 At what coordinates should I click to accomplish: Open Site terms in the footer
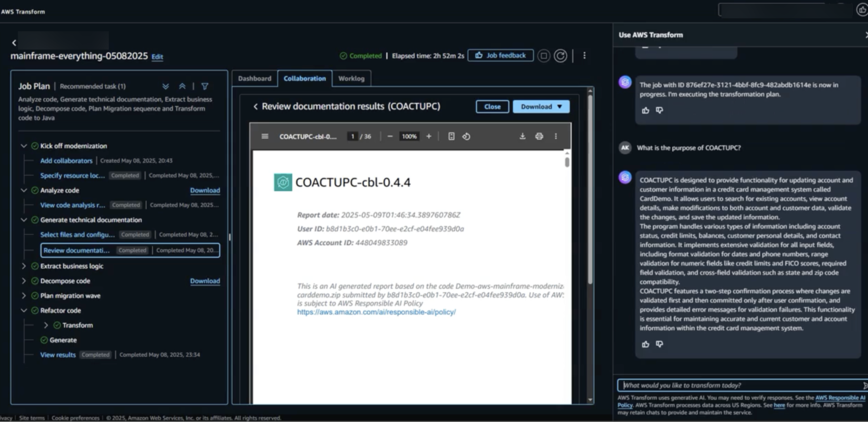pos(32,418)
